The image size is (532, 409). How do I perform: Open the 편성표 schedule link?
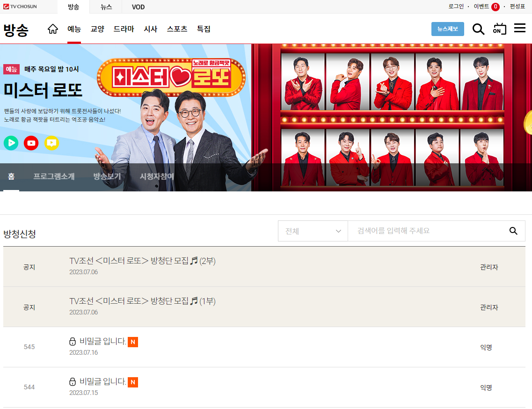517,7
